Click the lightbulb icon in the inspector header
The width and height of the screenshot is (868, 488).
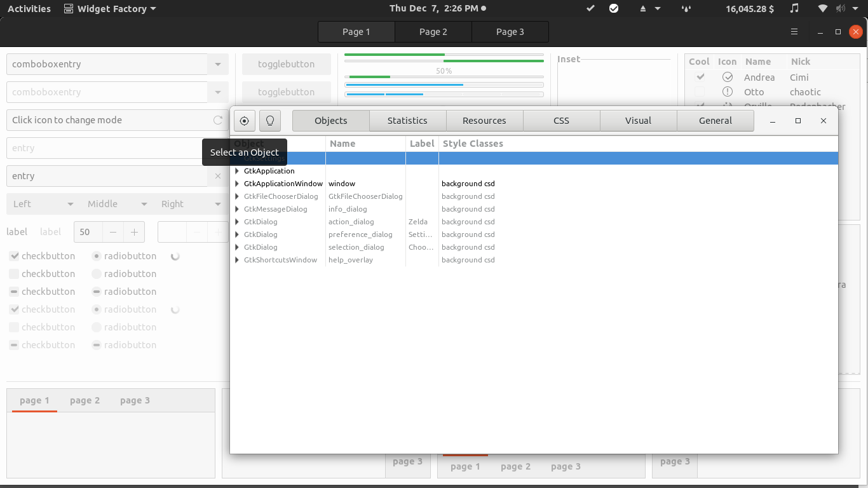(270, 121)
